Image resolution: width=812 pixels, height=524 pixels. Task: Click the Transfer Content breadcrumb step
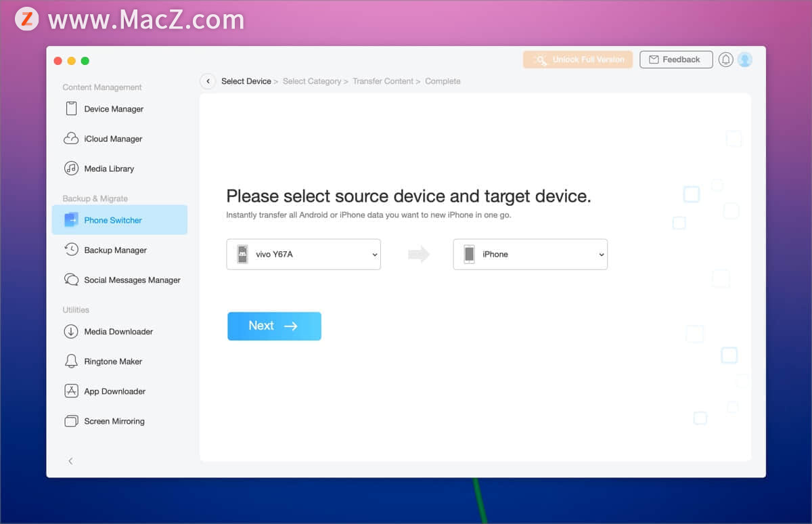(x=383, y=81)
